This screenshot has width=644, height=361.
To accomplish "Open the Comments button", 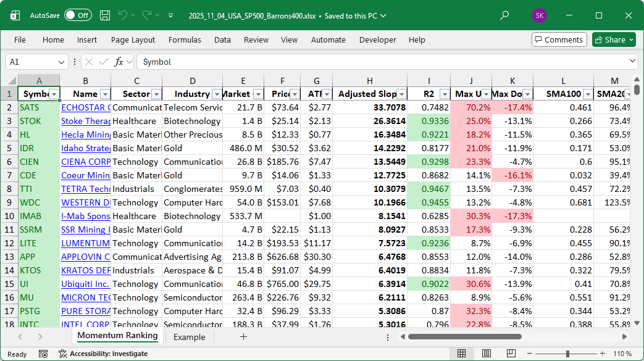I will coord(559,40).
